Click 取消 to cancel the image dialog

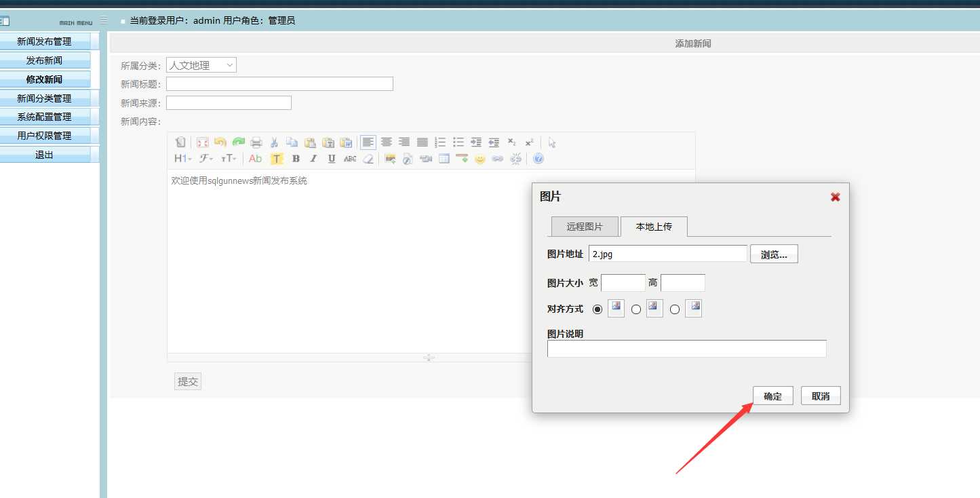(x=821, y=396)
